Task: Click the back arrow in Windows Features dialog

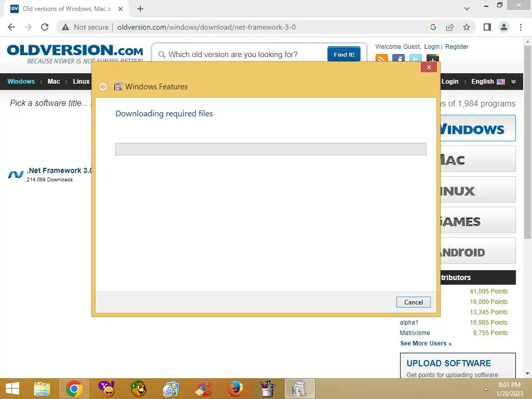Action: click(103, 87)
